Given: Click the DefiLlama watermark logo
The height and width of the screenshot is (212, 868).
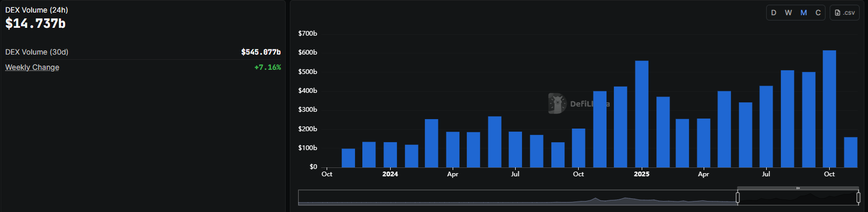Looking at the screenshot, I should [x=557, y=104].
